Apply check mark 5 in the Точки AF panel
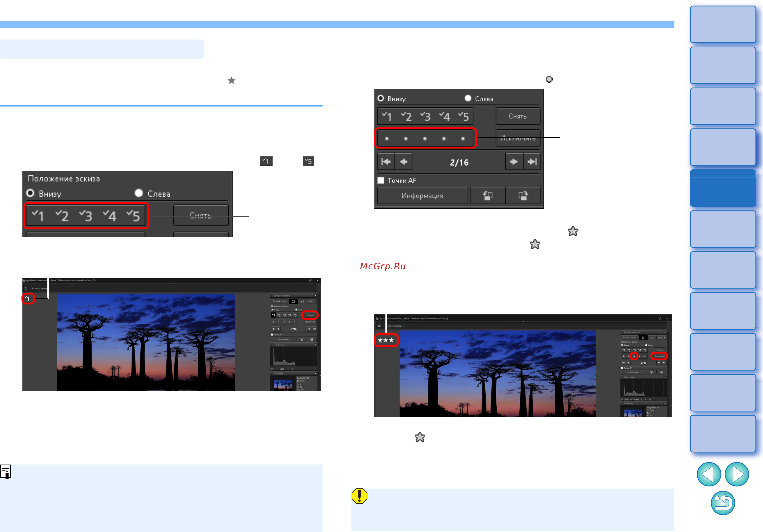The width and height of the screenshot is (763, 532). [463, 116]
